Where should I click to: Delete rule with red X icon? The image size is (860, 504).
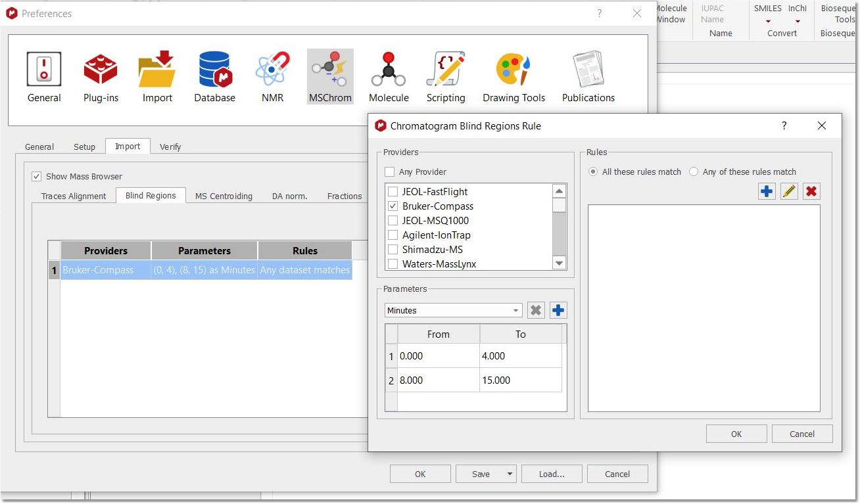pyautogui.click(x=811, y=191)
